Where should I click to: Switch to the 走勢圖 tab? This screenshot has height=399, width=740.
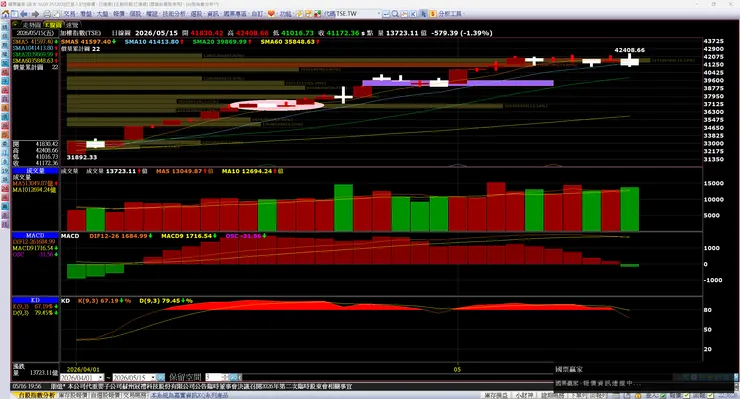tap(32, 25)
